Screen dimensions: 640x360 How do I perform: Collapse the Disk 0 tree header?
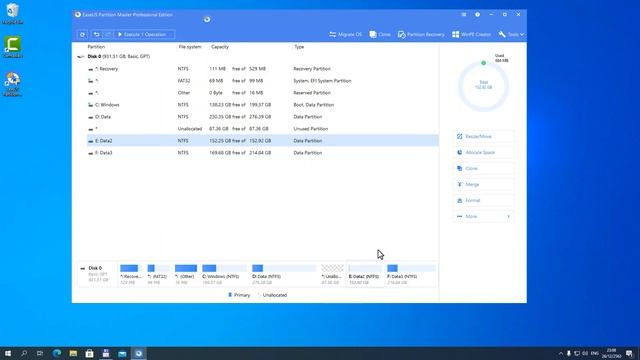(x=80, y=57)
